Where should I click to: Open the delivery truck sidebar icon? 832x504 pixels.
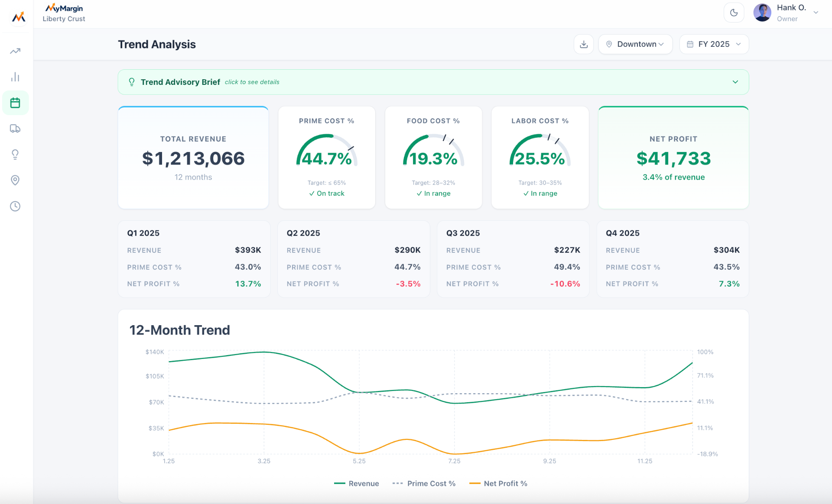tap(15, 129)
